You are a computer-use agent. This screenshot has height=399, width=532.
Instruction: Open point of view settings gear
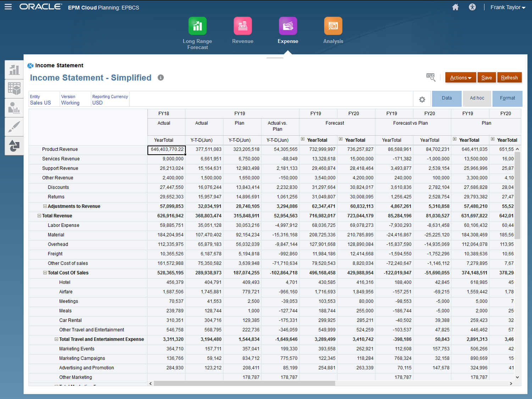click(x=422, y=100)
